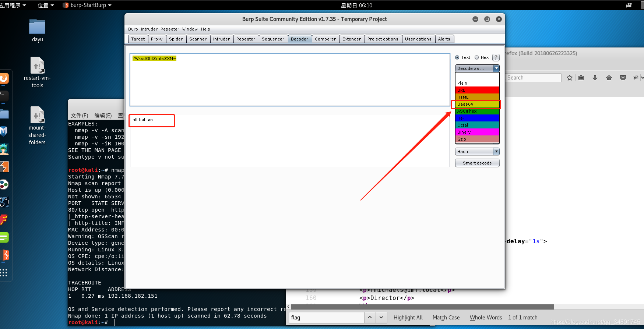Open Pocket icon in Firefox toolbar
The height and width of the screenshot is (329, 644).
tap(623, 78)
